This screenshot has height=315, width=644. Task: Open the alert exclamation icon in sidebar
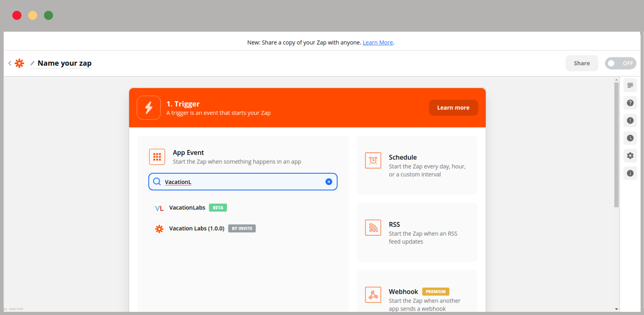click(x=630, y=120)
